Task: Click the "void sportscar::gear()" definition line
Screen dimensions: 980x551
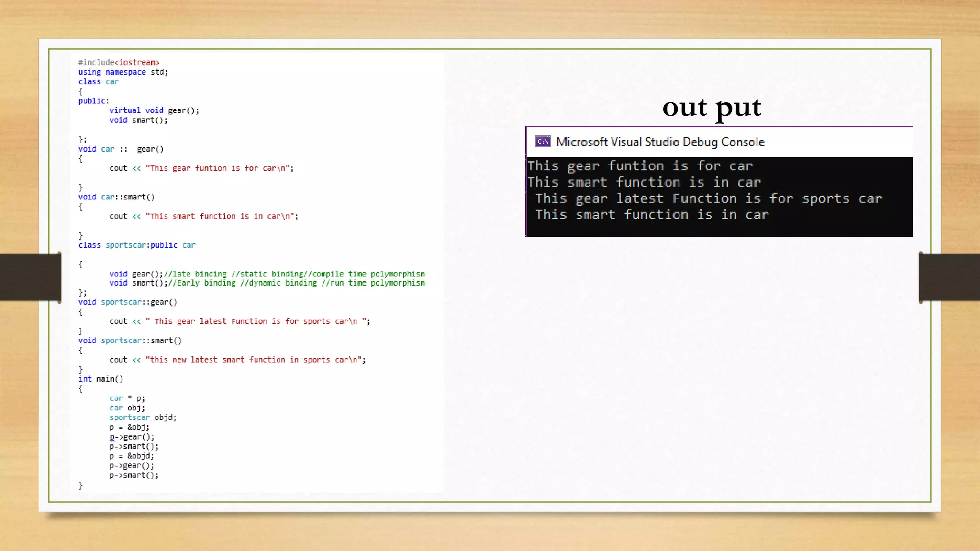Action: point(128,302)
